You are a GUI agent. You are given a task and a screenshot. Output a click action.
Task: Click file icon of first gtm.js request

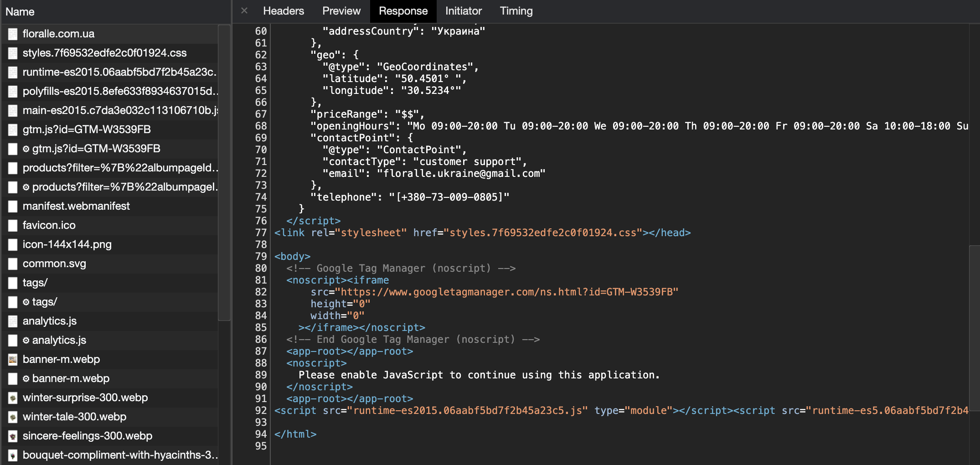tap(13, 129)
